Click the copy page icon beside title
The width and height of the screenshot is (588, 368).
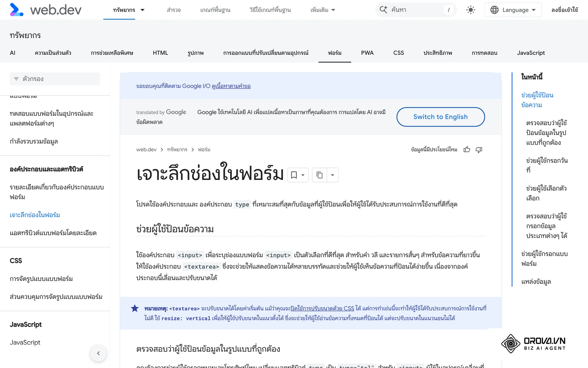[x=319, y=175]
